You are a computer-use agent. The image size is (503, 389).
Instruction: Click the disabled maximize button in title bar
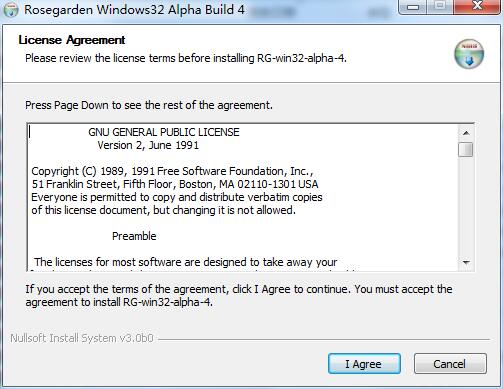(440, 7)
